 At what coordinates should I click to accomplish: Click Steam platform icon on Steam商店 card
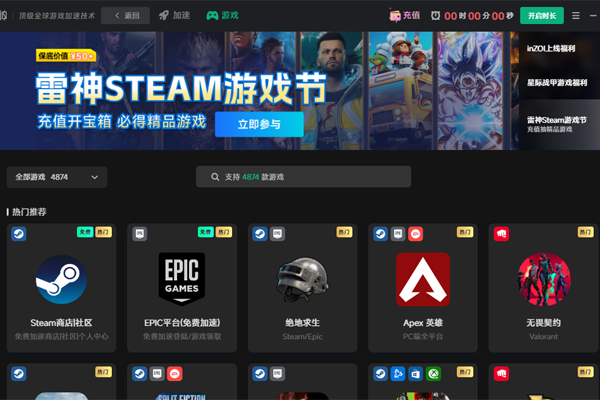[x=19, y=233]
